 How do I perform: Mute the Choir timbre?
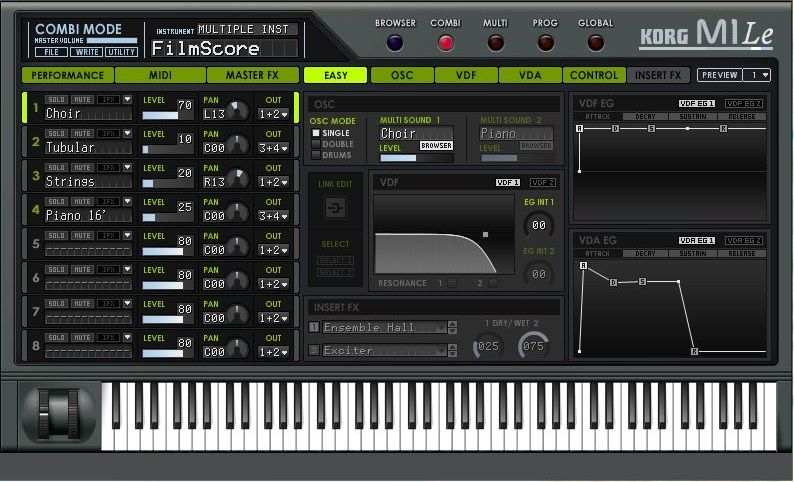(83, 100)
